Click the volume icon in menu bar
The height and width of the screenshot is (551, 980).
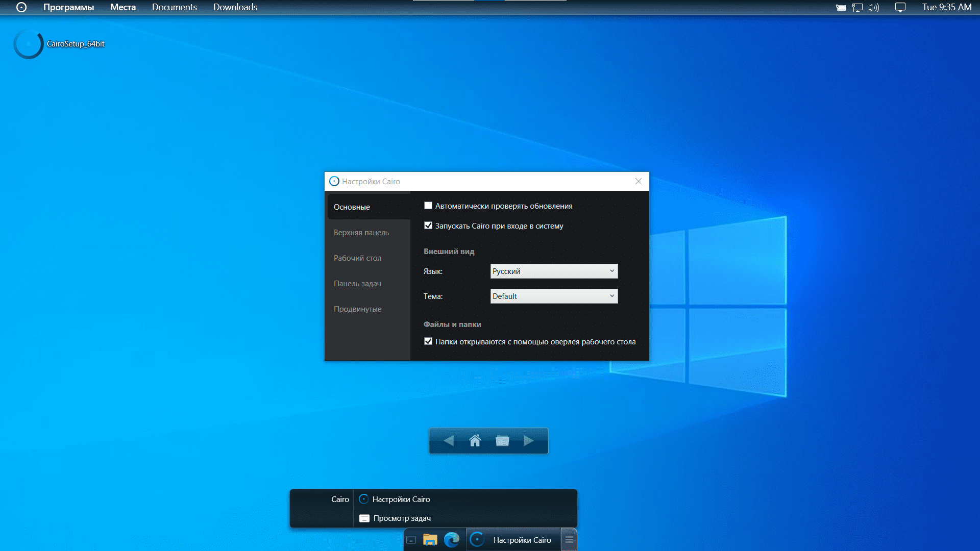(874, 8)
